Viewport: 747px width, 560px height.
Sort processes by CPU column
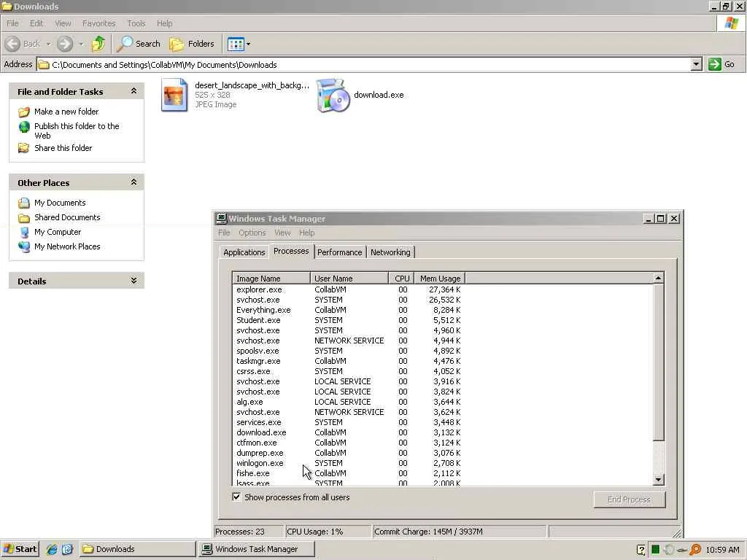402,279
